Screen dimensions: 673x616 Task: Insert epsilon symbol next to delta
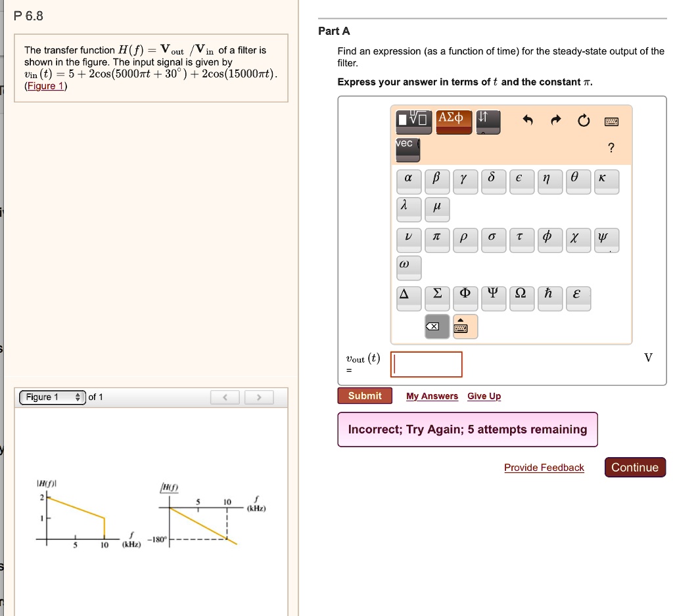coord(521,181)
